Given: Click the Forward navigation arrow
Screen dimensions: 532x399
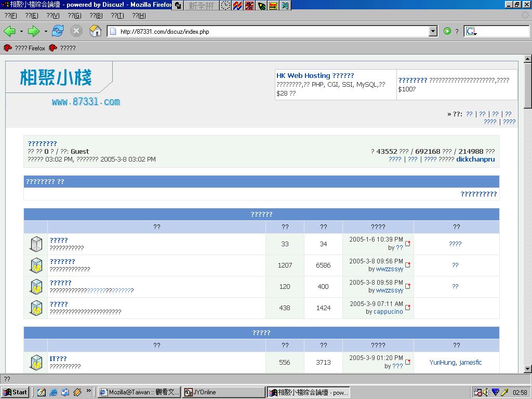Looking at the screenshot, I should tap(33, 31).
